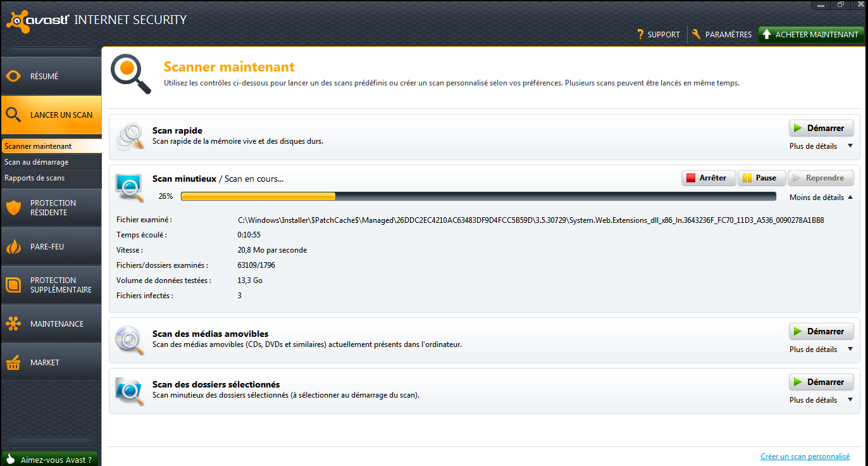
Task: Click the Maintenance asterisk icon
Action: point(13,324)
